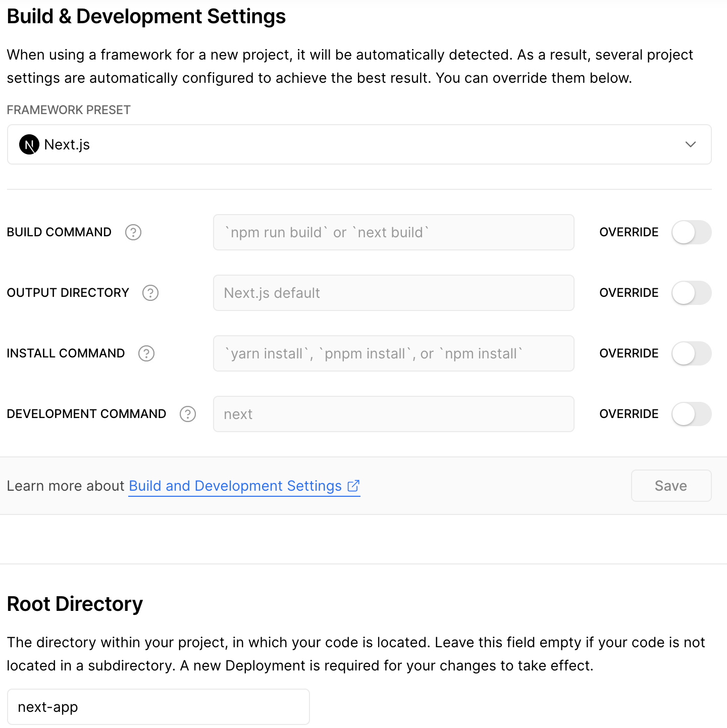The height and width of the screenshot is (728, 727).
Task: Click the DEVELOPMENT COMMAND label
Action: [86, 414]
